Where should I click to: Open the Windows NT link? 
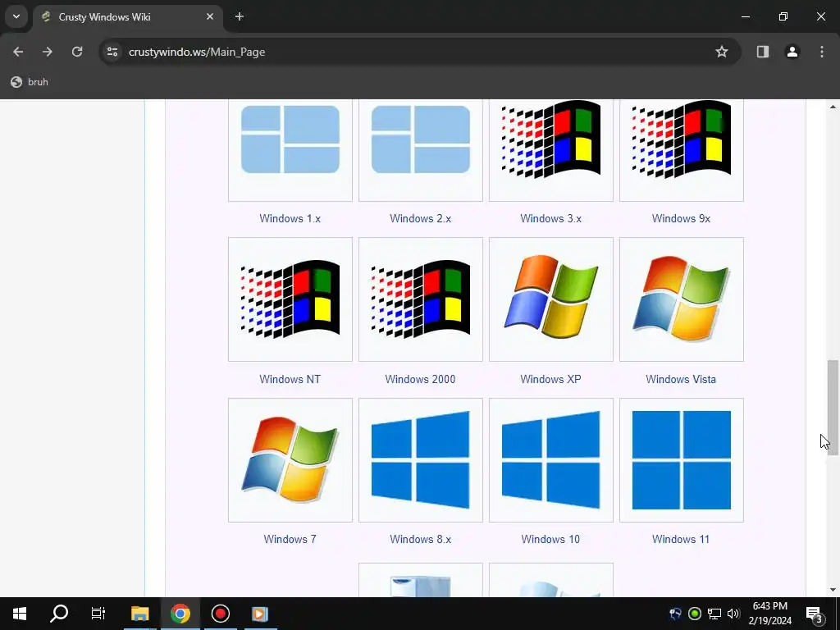pos(290,379)
